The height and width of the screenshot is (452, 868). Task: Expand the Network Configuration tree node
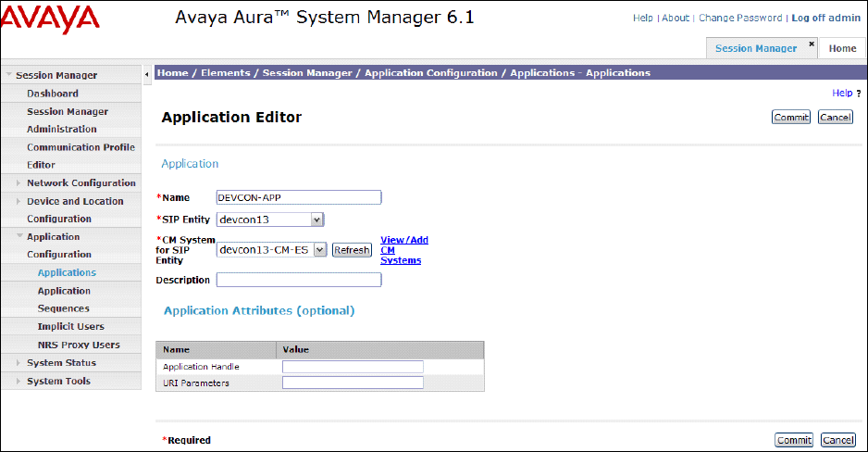[x=19, y=183]
